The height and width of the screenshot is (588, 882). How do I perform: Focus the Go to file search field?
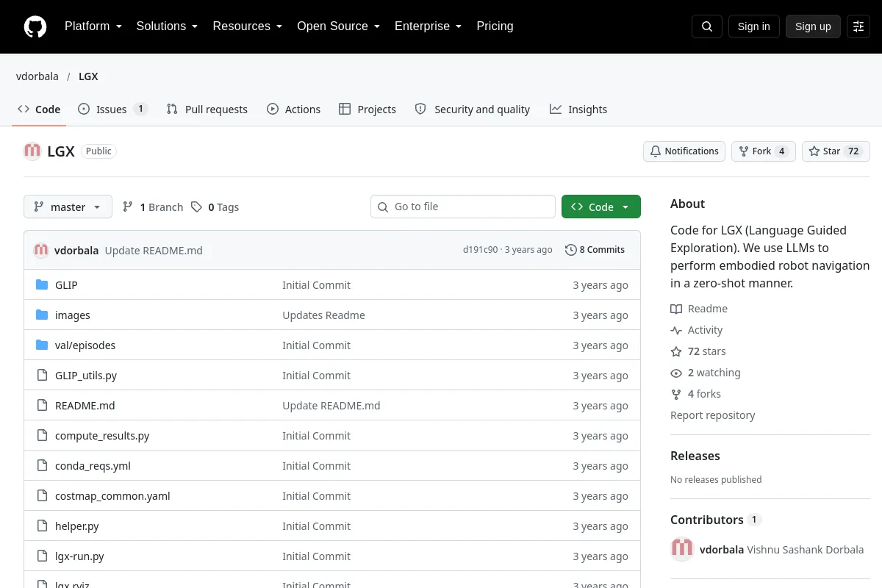coord(463,207)
